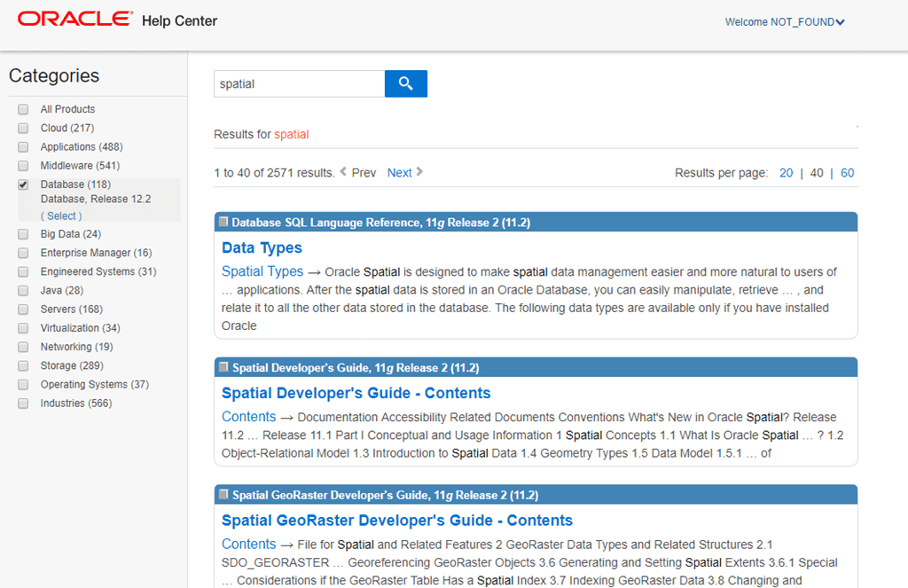The image size is (908, 588).
Task: Set results per page to 20
Action: point(786,173)
